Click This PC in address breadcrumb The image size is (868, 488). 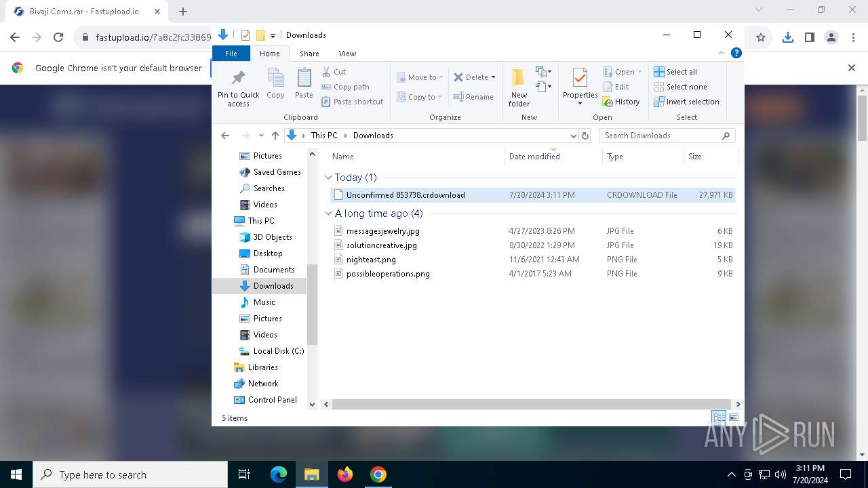(324, 136)
